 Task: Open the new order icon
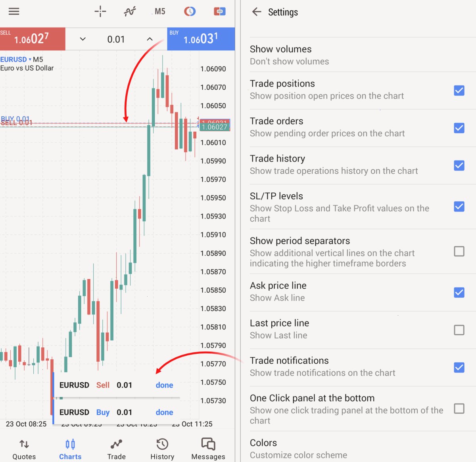tap(220, 12)
